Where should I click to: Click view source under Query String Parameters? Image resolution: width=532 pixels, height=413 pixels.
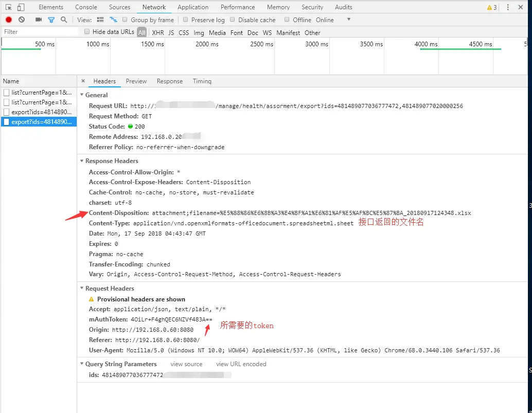coord(186,364)
